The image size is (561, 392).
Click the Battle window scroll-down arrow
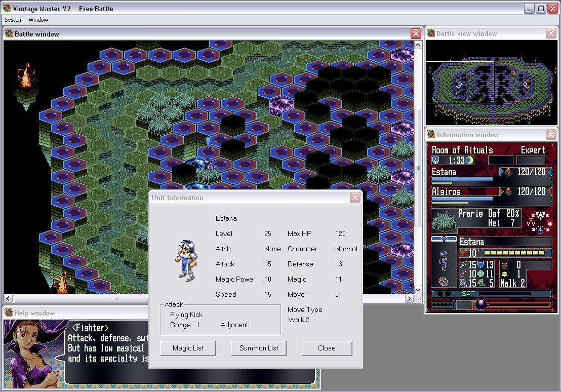click(x=418, y=290)
